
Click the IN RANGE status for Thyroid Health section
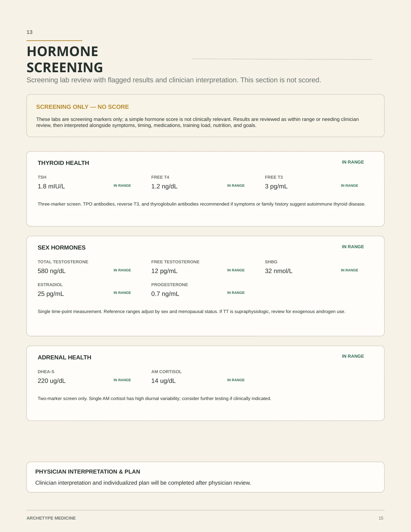pyautogui.click(x=353, y=162)
